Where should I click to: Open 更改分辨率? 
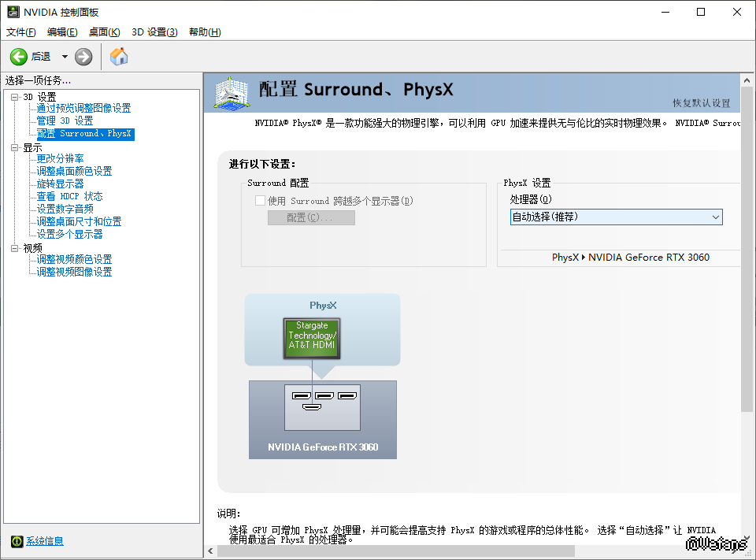pos(61,158)
